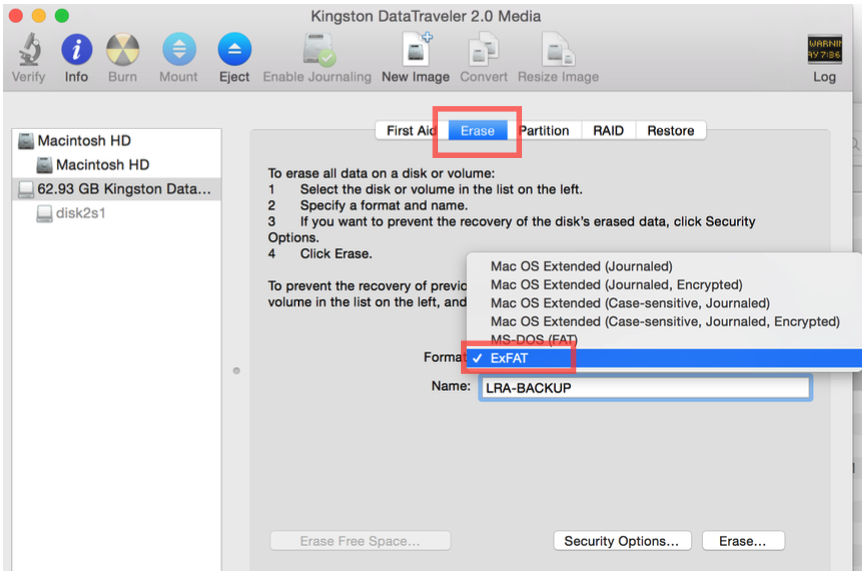868x575 pixels.
Task: Click the Convert toolbar icon
Action: point(484,50)
